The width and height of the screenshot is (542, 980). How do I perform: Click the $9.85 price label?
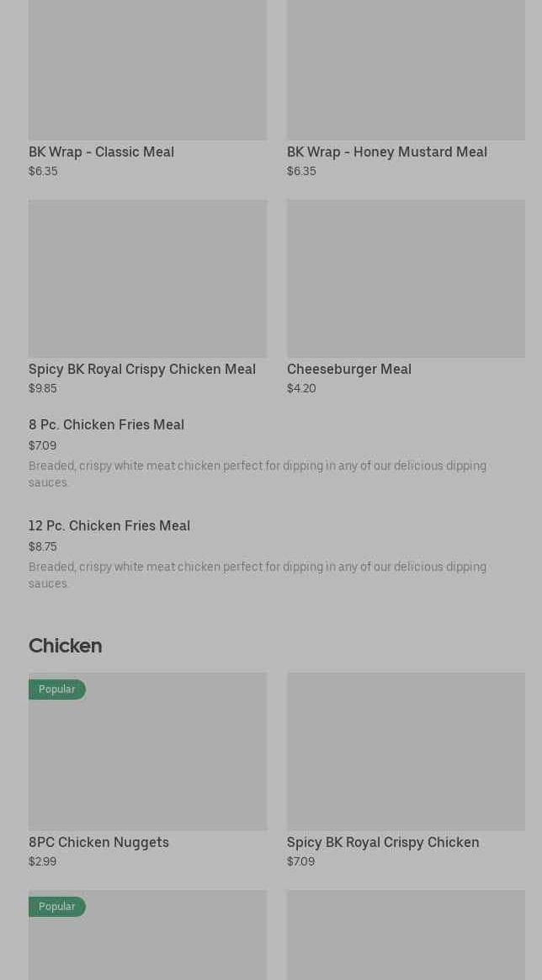click(43, 388)
